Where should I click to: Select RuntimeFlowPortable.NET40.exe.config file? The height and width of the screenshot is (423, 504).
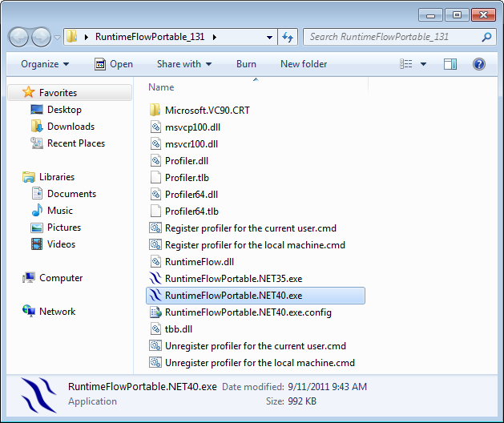click(x=248, y=312)
